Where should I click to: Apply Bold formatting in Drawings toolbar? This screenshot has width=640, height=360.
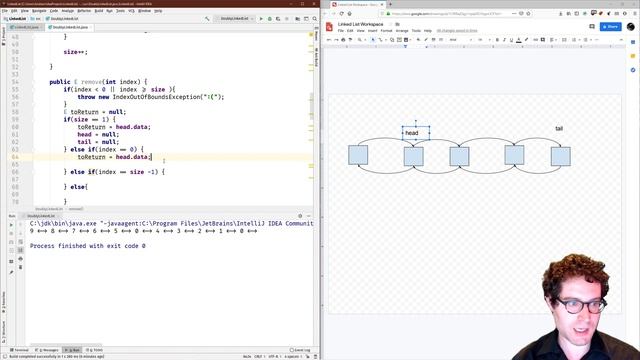(497, 40)
